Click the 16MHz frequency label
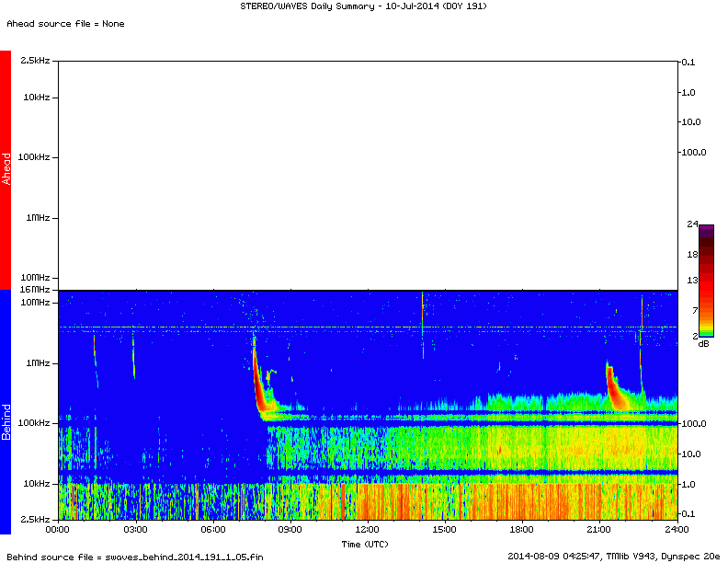 (35, 290)
